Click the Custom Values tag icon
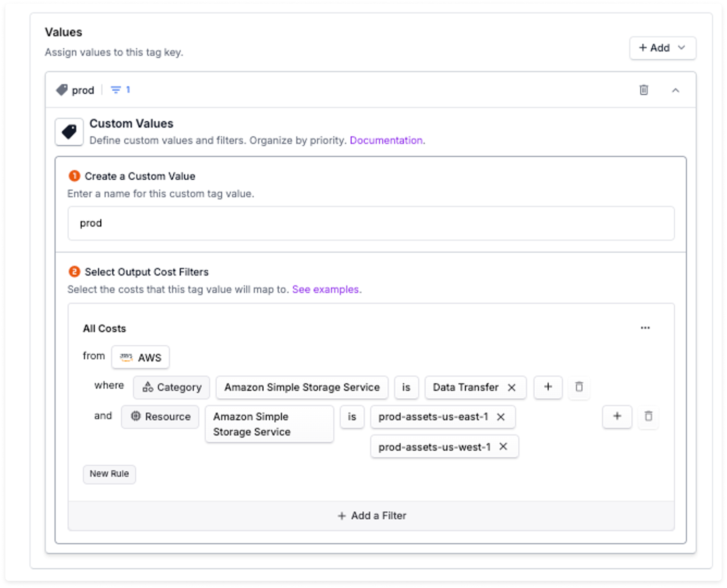The image size is (727, 588). pos(69,132)
